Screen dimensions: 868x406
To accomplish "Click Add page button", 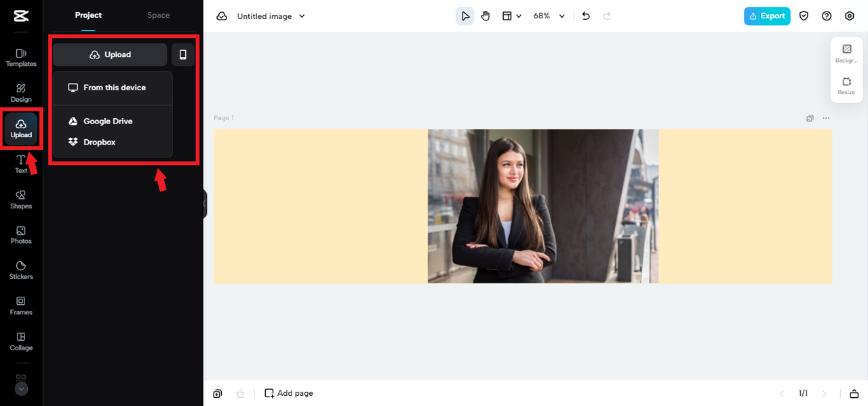I will pyautogui.click(x=289, y=393).
